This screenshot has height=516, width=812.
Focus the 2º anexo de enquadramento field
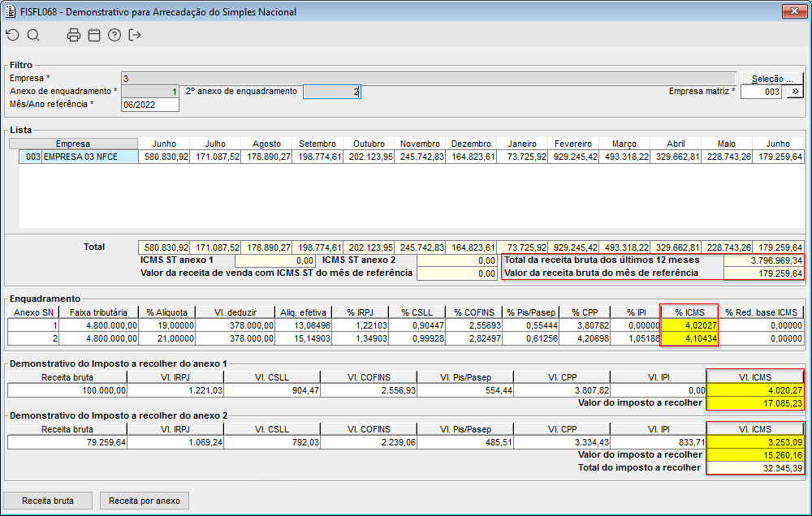coord(331,92)
